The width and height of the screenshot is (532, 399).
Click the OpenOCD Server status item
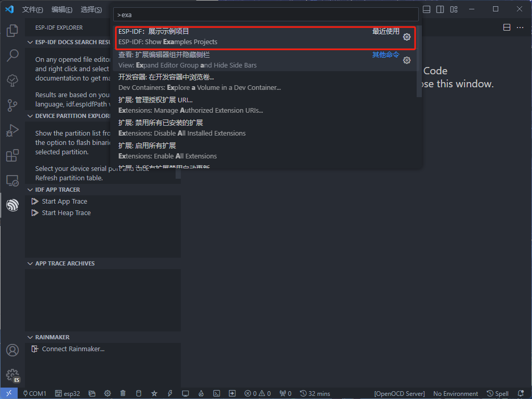point(400,394)
